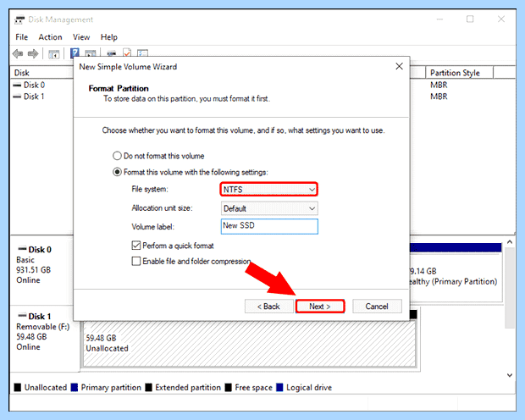Select the Disk 1 icon in the disk list

17,97
